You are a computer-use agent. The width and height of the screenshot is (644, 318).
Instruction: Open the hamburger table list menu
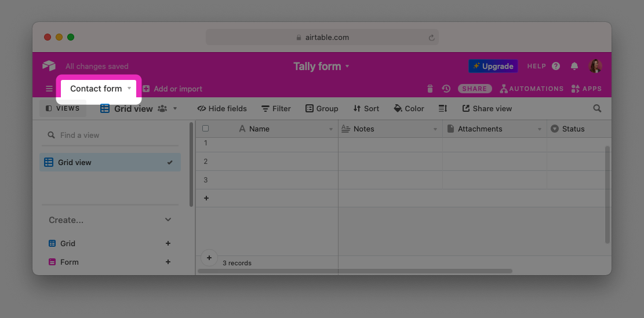click(49, 89)
